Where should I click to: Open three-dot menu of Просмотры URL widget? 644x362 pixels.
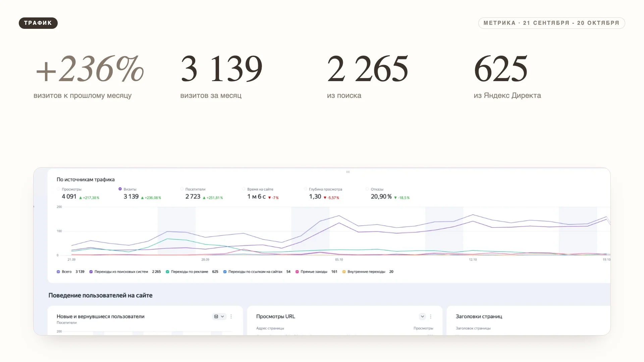(431, 316)
